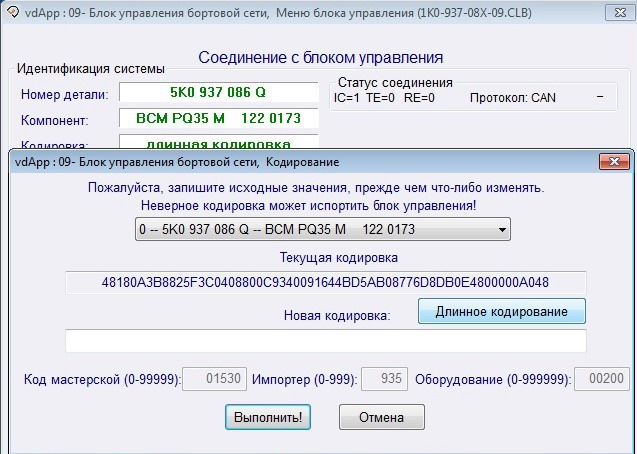Click the длинная кодировка value field
637x454 pixels.
coord(218,141)
